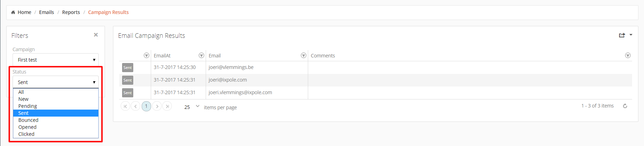The image size is (644, 146).
Task: Open Emails breadcrumb link
Action: (x=47, y=12)
